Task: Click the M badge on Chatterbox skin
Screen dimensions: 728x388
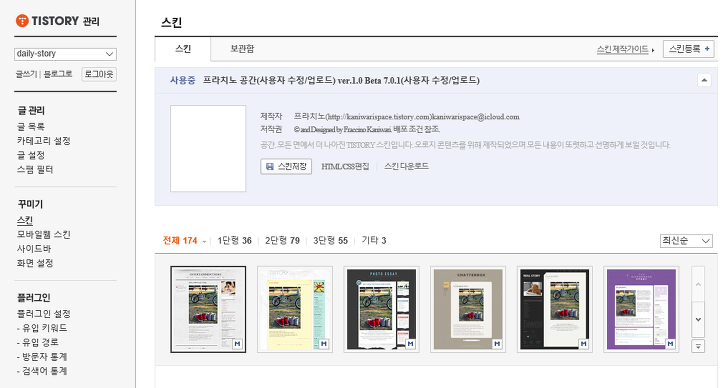Action: [497, 344]
